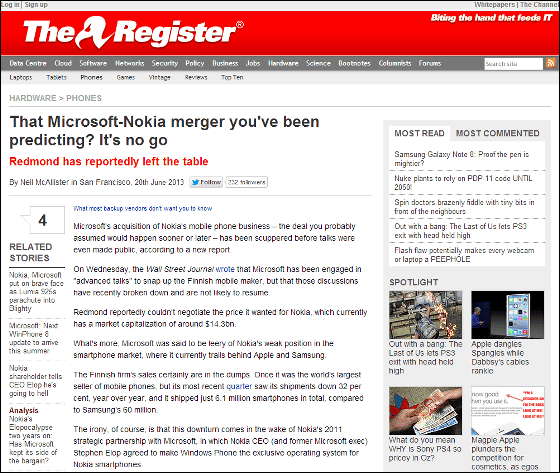560x473 pixels.
Task: Open the Sony PS4 pricey thumbnail
Action: point(425,410)
